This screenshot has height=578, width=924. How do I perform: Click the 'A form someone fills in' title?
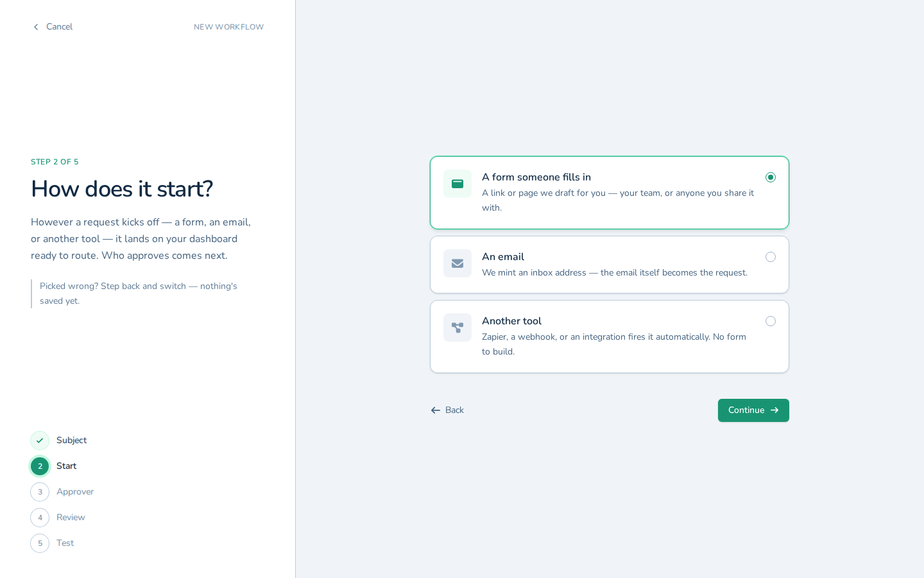coord(536,177)
